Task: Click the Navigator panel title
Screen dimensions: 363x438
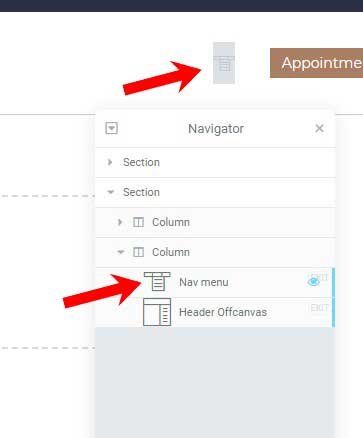Action: click(216, 129)
